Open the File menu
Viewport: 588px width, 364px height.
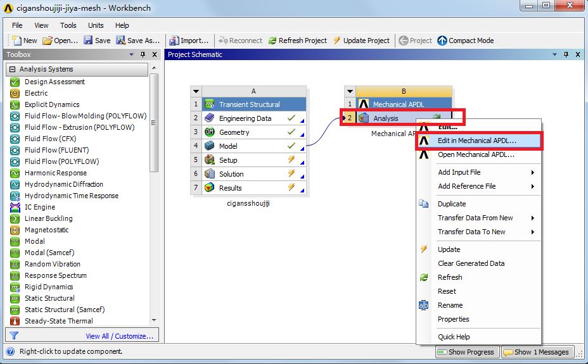coord(17,25)
